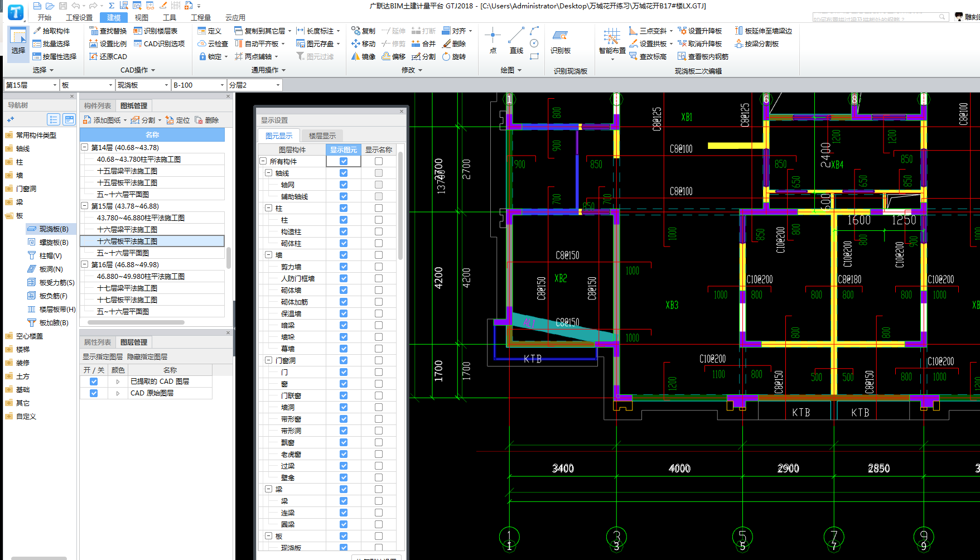Open the 分层2 layer dropdown
Image resolution: width=980 pixels, height=560 pixels.
254,85
